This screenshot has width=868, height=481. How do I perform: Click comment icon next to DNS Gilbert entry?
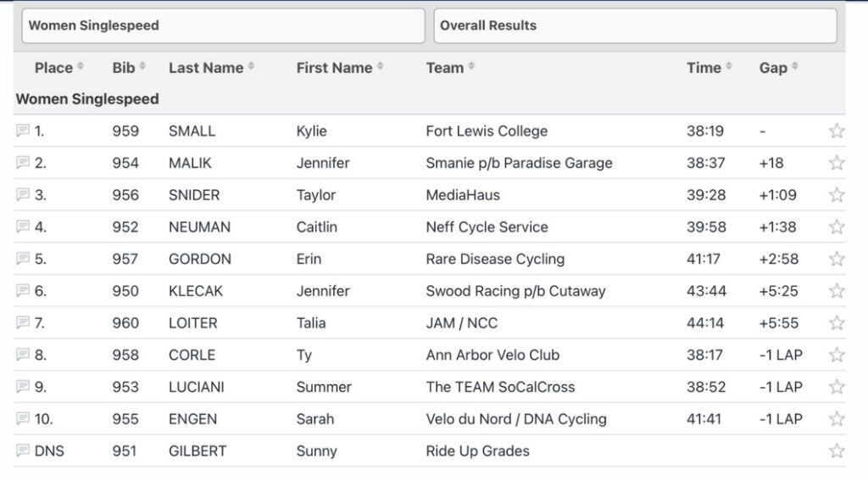(x=23, y=450)
